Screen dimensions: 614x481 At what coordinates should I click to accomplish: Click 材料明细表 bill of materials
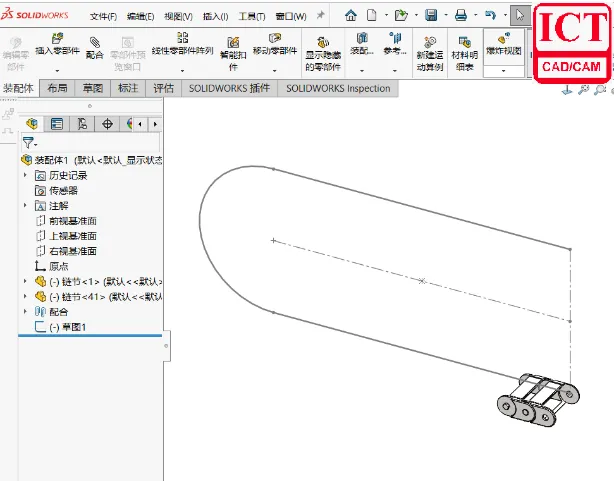pos(465,54)
